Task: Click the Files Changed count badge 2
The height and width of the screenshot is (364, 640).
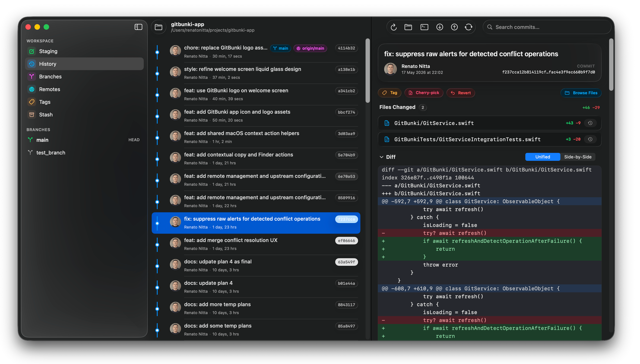Action: point(423,108)
